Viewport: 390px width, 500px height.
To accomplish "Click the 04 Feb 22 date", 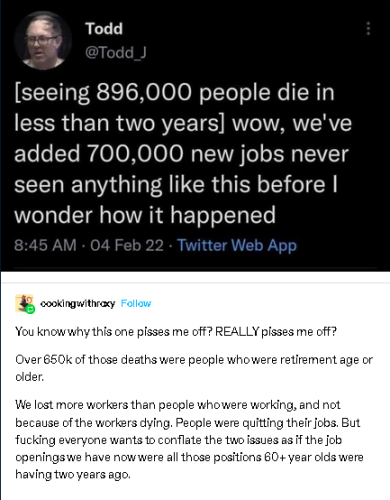I will click(127, 245).
